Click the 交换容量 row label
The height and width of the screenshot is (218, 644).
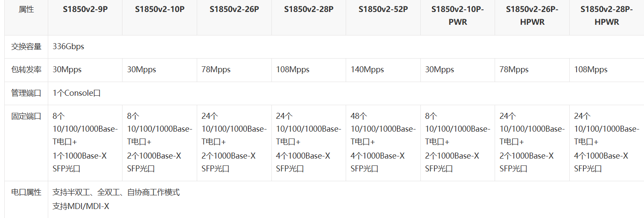coord(26,47)
